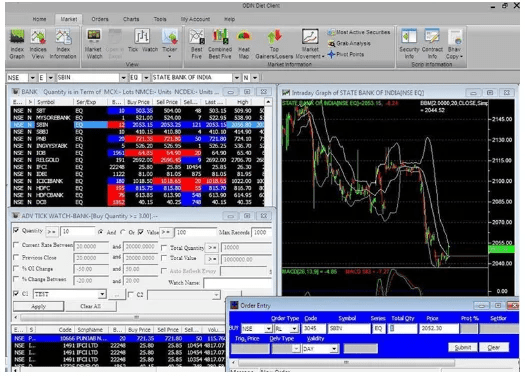Enable the Previous Close checkbox
Image resolution: width=525 pixels, height=376 pixels.
pyautogui.click(x=16, y=257)
